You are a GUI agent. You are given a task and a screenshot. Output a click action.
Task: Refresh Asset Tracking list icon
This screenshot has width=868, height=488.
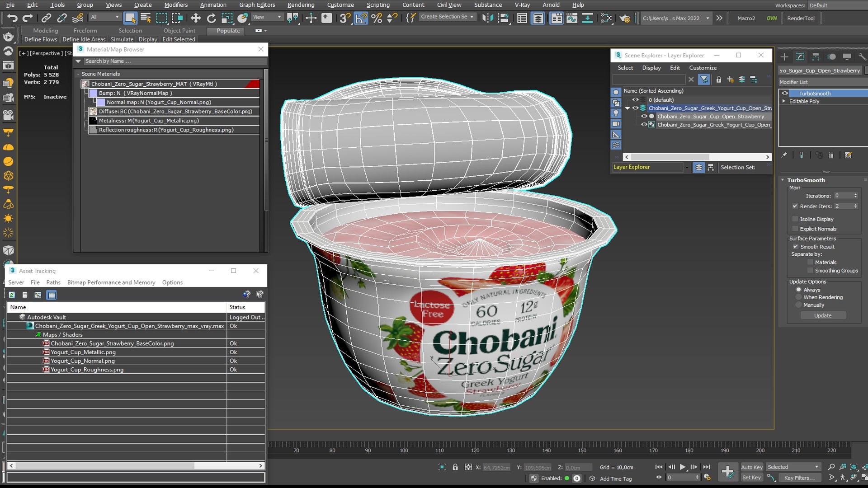coord(12,295)
